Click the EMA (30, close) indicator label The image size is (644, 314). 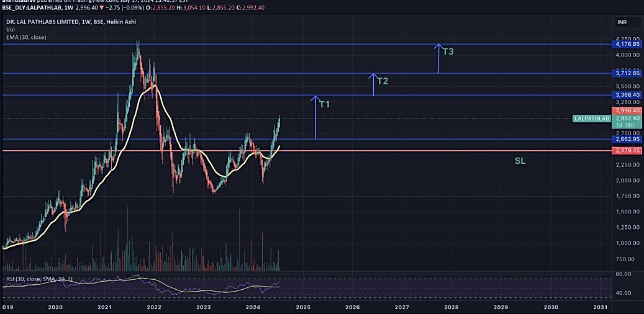(26, 37)
